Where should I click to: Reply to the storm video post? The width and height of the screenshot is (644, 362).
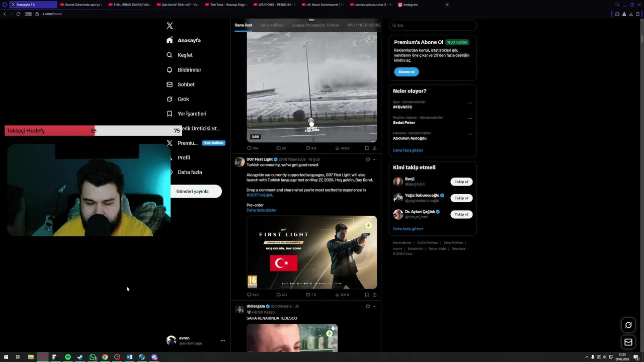point(252,148)
